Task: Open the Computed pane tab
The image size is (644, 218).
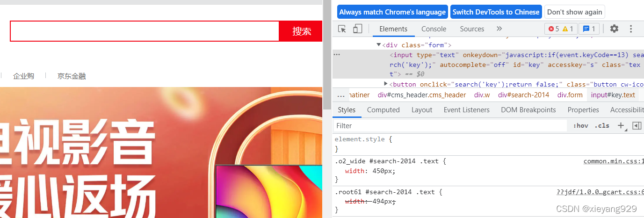Action: pyautogui.click(x=384, y=110)
